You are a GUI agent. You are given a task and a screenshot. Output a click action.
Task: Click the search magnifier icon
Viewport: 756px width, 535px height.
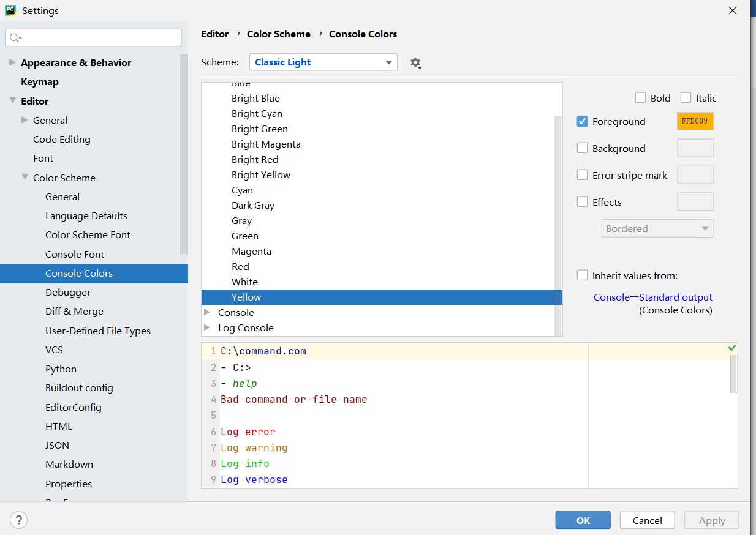(15, 38)
